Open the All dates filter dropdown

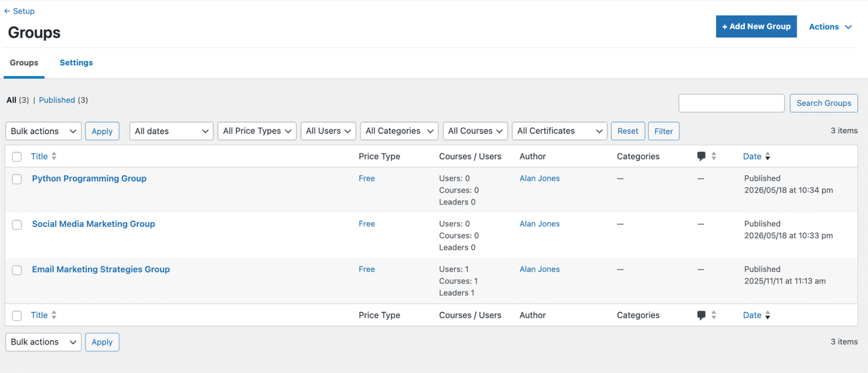pyautogui.click(x=171, y=131)
